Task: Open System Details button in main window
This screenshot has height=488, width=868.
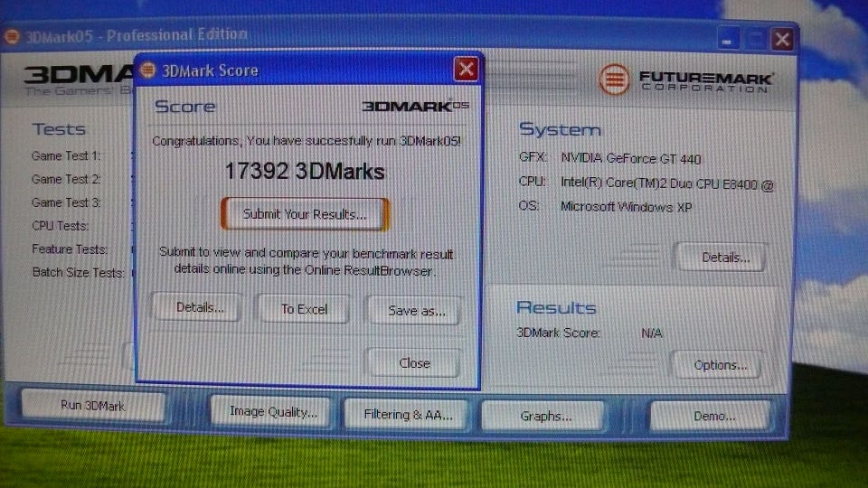Action: (x=722, y=258)
